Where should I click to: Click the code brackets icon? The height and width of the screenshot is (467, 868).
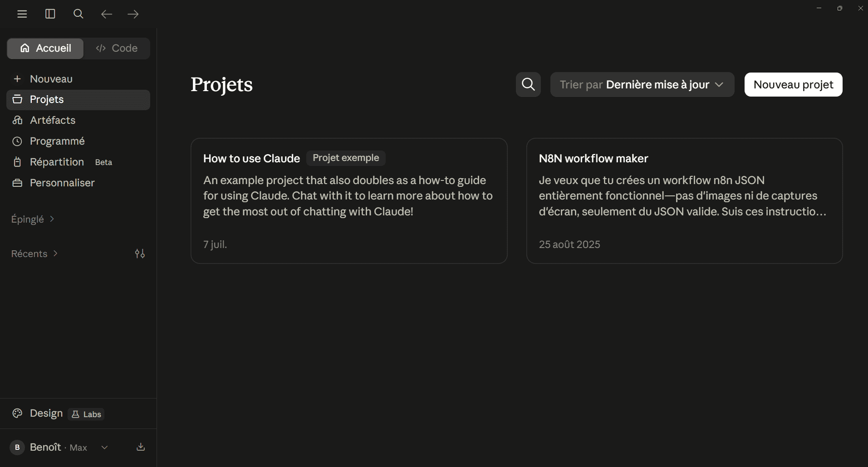tap(101, 48)
